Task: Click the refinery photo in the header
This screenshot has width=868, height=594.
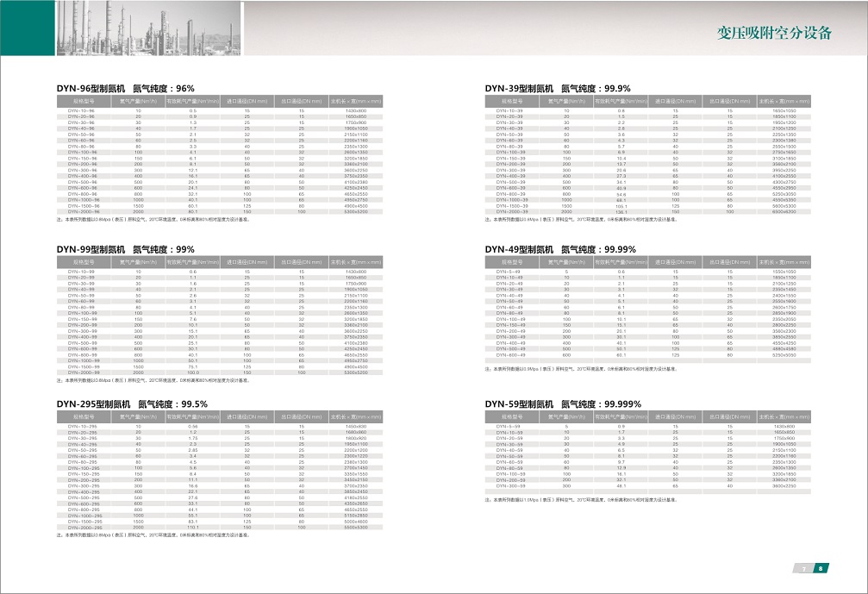Action: coord(148,28)
